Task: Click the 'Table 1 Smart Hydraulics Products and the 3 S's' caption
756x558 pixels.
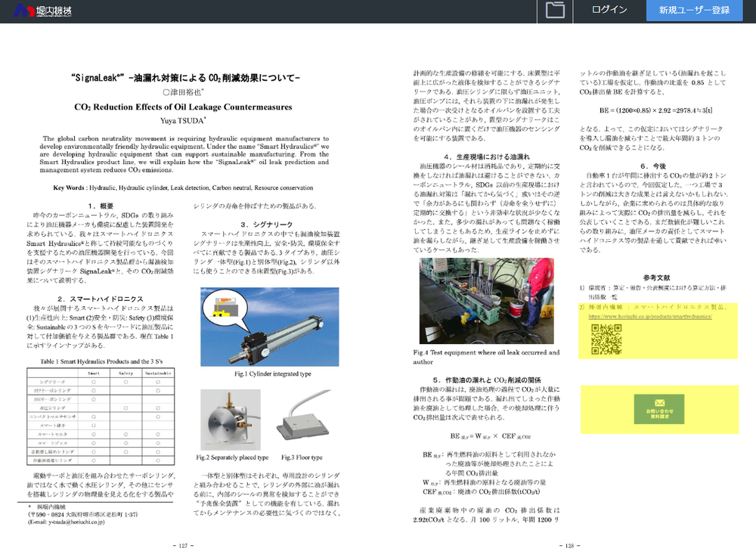Action: 101,361
